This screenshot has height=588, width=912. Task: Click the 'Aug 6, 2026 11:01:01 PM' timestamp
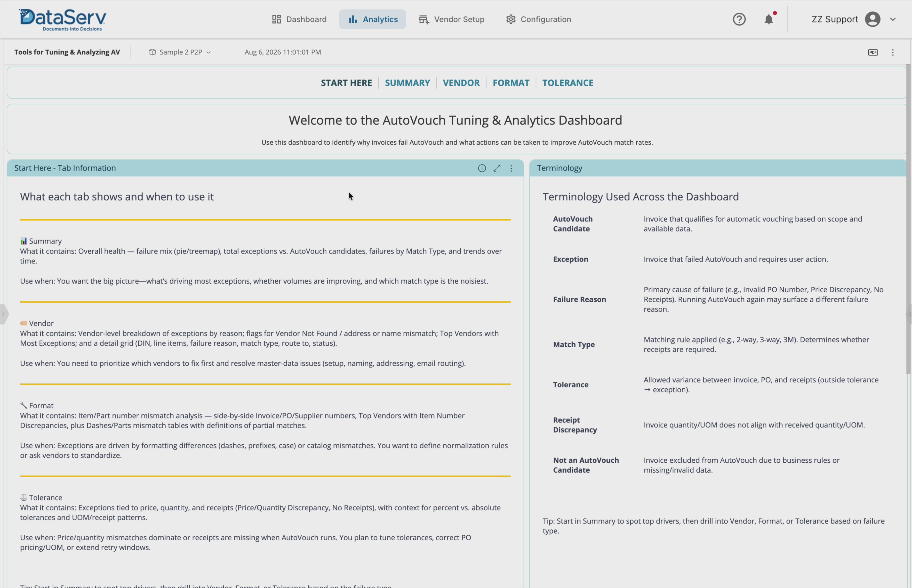click(x=283, y=52)
